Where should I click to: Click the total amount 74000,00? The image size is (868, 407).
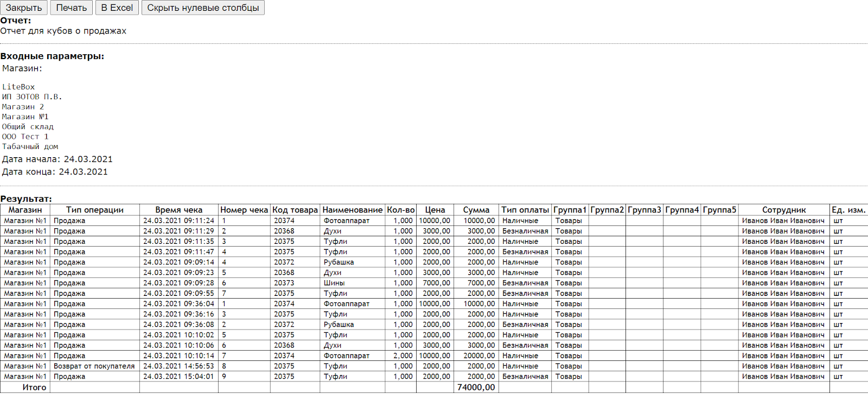476,387
